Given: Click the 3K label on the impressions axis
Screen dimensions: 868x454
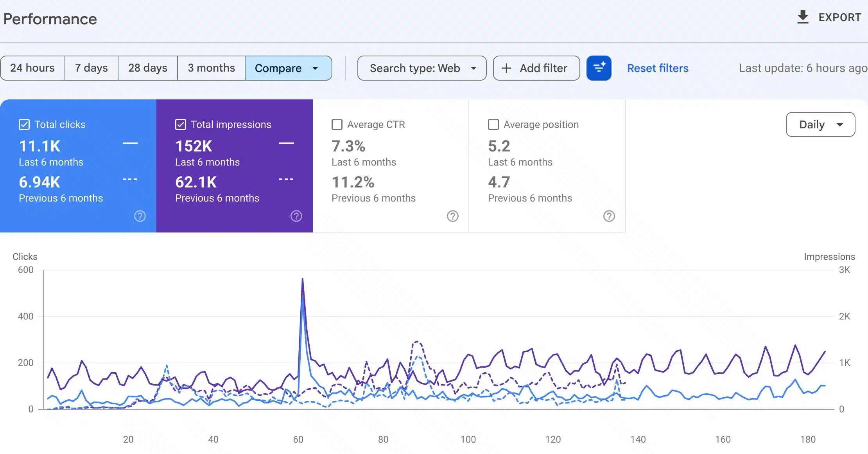Looking at the screenshot, I should (x=845, y=270).
